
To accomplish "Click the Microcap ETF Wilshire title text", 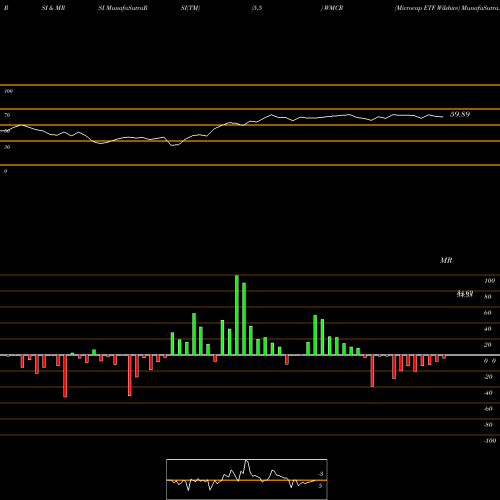I will (427, 8).
